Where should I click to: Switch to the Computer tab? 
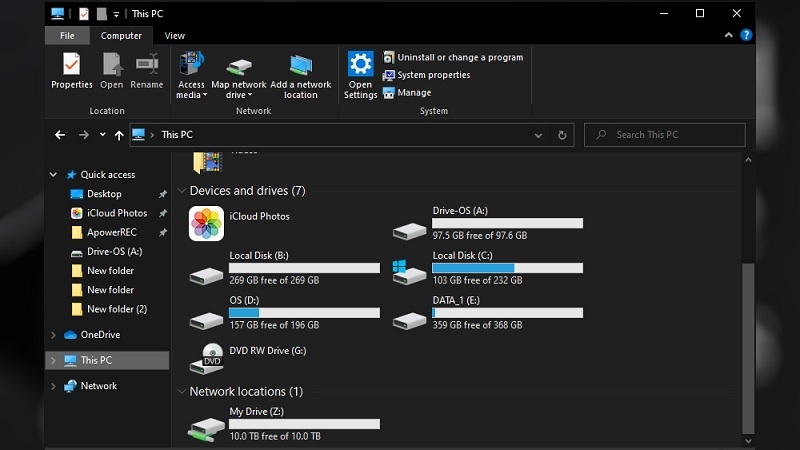[x=121, y=36]
